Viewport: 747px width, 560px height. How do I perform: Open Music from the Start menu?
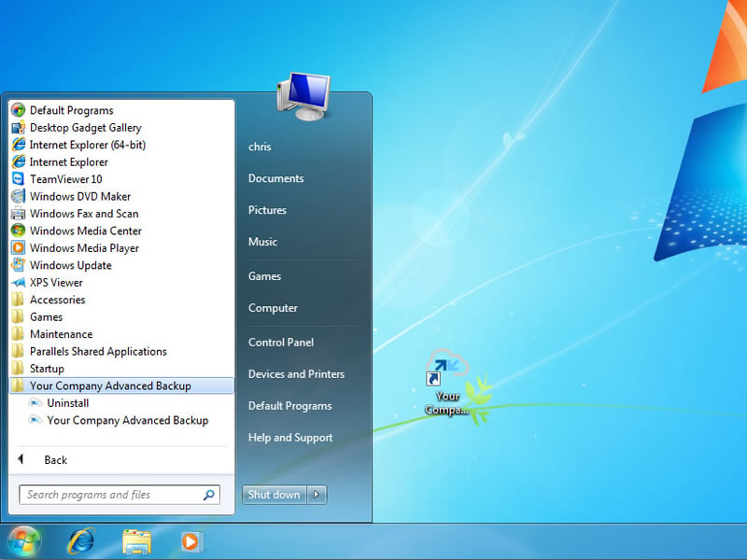(262, 242)
